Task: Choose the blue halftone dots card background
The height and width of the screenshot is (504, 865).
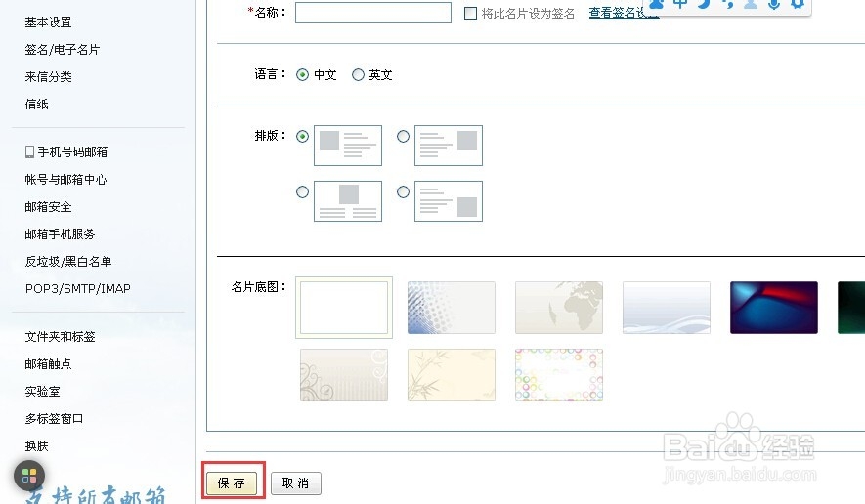Action: pos(452,308)
